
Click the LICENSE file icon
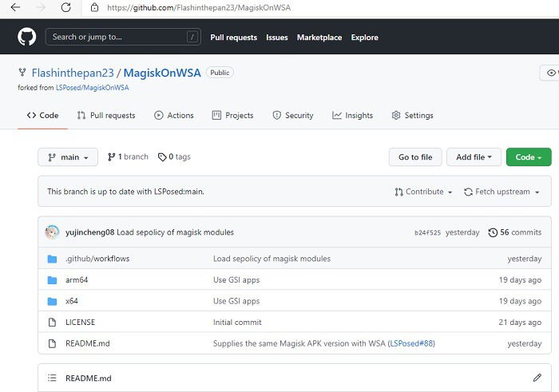52,323
